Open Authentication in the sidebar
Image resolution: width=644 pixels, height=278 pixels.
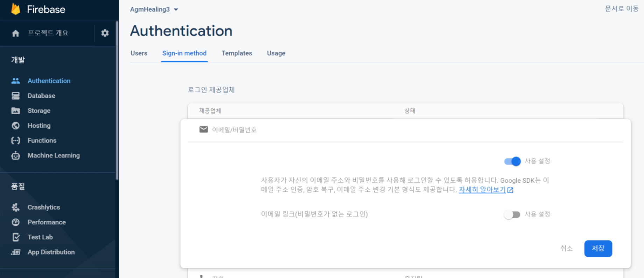tap(49, 81)
